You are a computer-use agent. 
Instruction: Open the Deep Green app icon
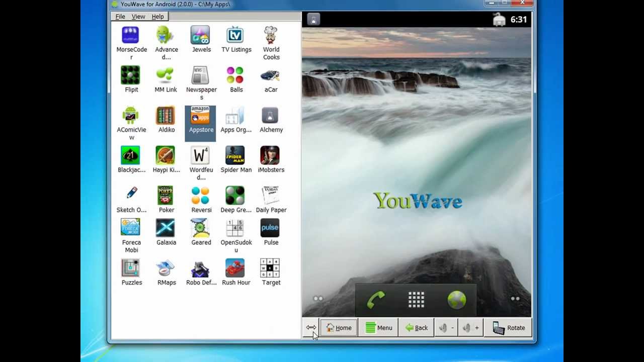point(235,196)
